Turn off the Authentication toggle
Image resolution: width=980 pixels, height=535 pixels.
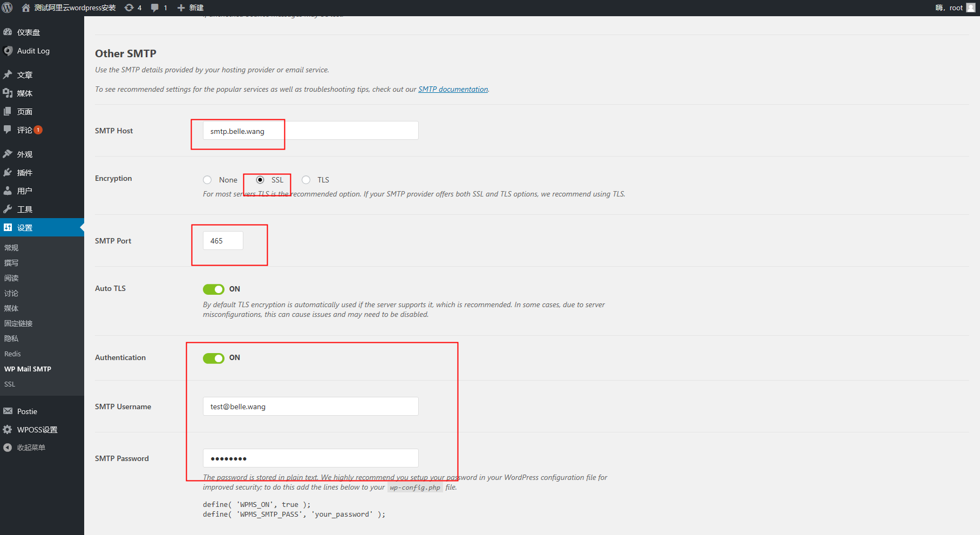click(x=214, y=358)
